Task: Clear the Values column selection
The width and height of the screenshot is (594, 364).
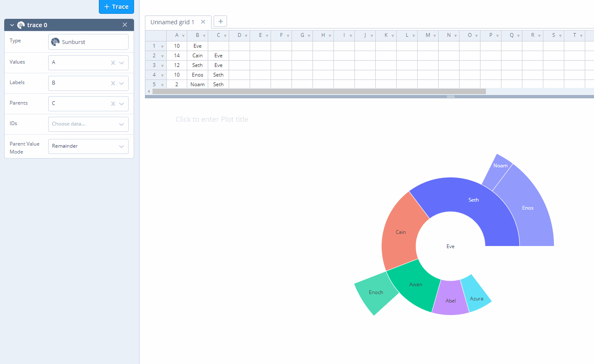Action: (x=113, y=63)
